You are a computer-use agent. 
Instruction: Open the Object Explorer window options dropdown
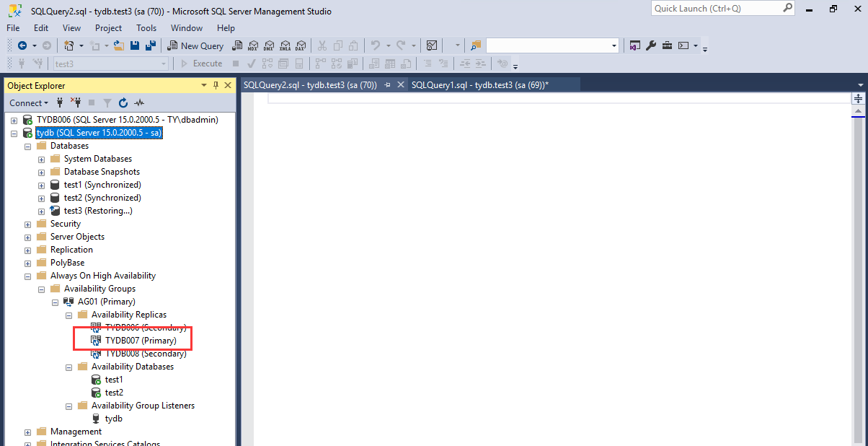pos(204,85)
